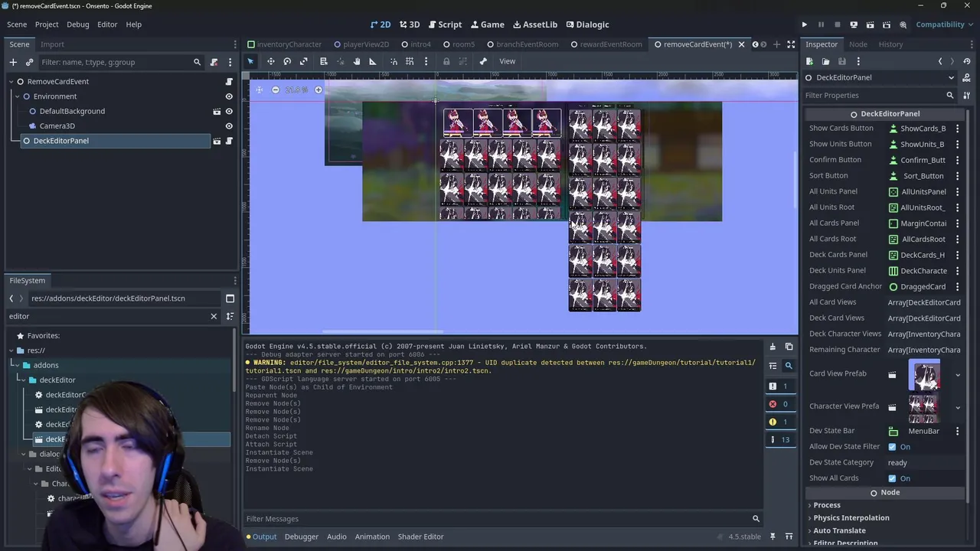Focus the scene tree filter field

pyautogui.click(x=121, y=62)
